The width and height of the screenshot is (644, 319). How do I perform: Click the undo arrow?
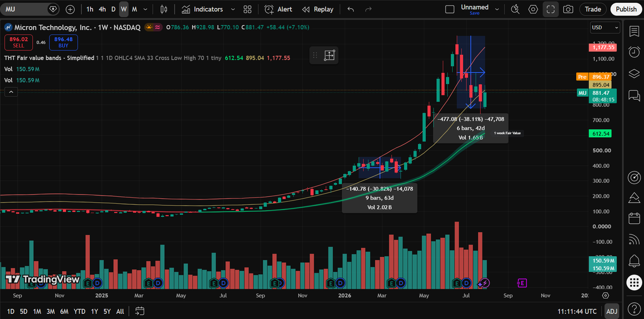[350, 9]
